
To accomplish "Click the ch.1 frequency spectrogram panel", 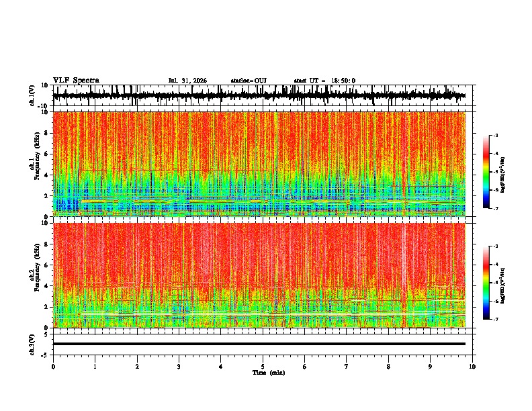I will click(259, 164).
